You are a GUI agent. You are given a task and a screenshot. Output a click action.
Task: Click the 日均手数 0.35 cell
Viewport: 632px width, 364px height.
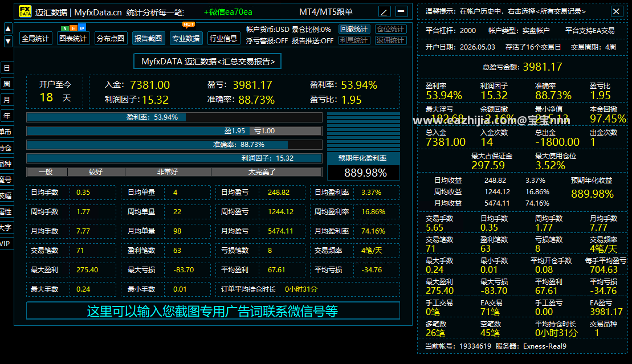tap(71, 193)
